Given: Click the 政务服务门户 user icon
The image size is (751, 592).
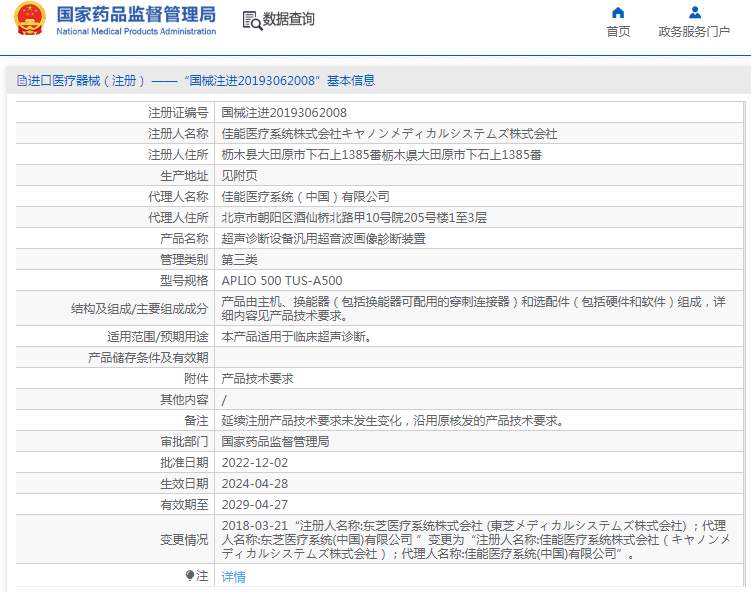Looking at the screenshot, I should [694, 12].
